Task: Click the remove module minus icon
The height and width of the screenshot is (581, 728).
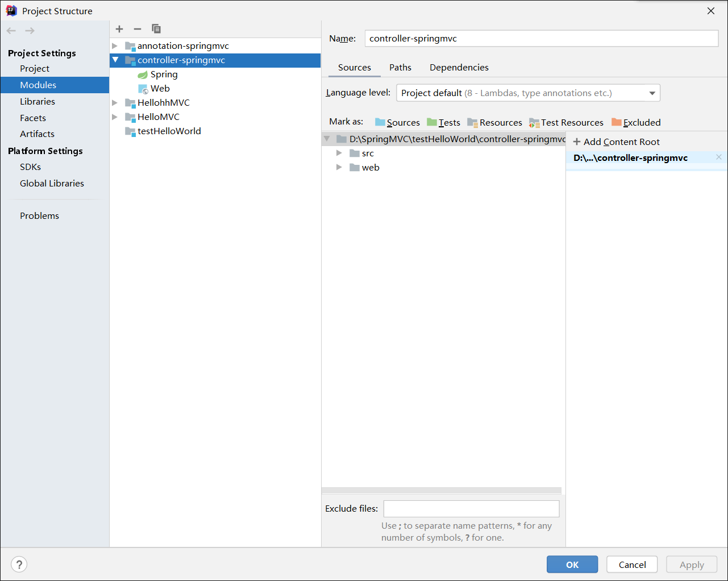Action: tap(137, 29)
